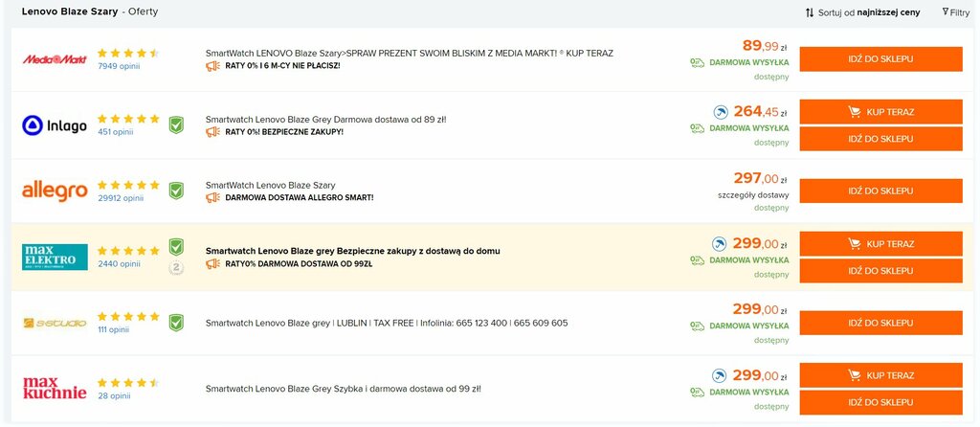This screenshot has width=980, height=427.
Task: Click the allegro shop logo
Action: click(55, 191)
